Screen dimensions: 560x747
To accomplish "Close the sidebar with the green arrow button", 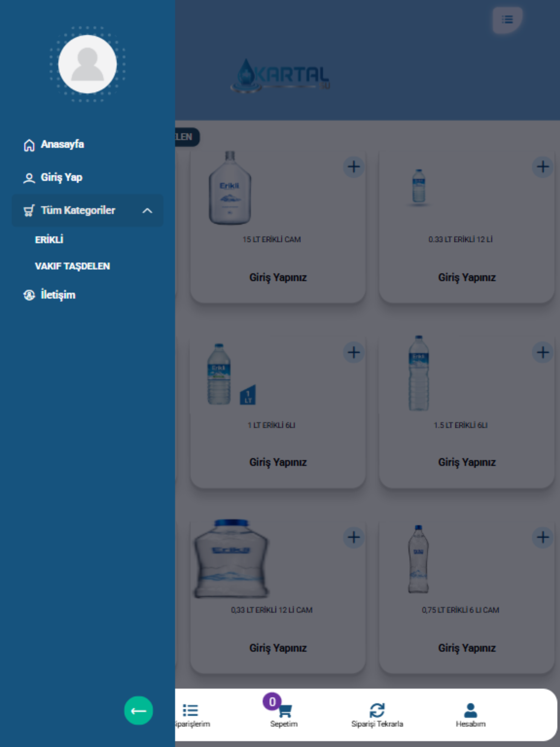I will (x=138, y=711).
